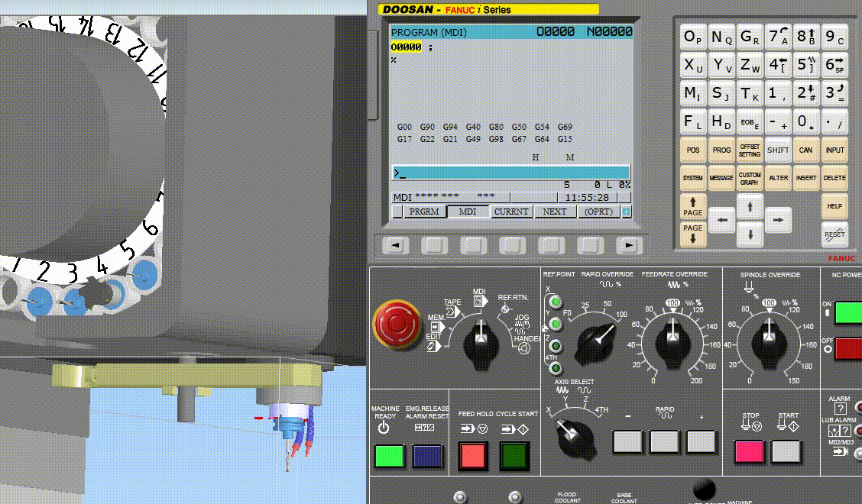Click the RAPID jog button

pyautogui.click(x=664, y=441)
